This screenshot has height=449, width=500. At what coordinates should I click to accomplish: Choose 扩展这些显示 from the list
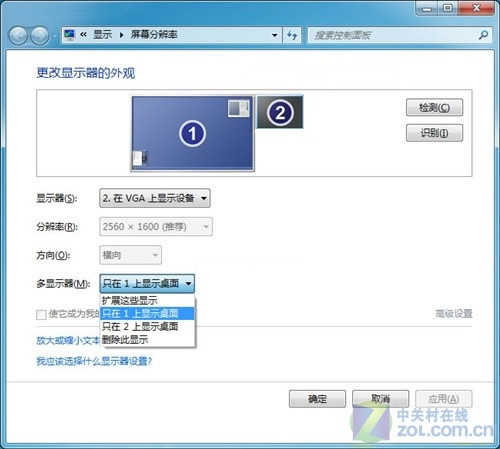click(147, 300)
